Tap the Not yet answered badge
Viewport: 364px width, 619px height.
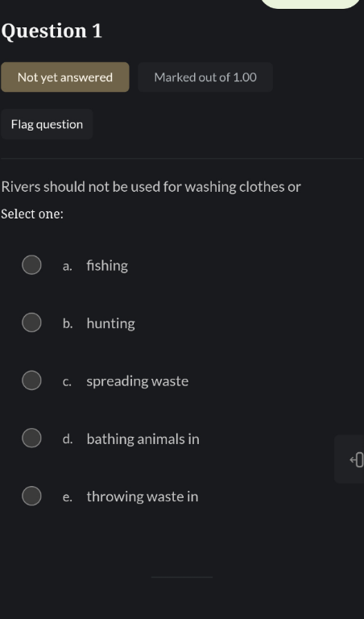[x=65, y=77]
